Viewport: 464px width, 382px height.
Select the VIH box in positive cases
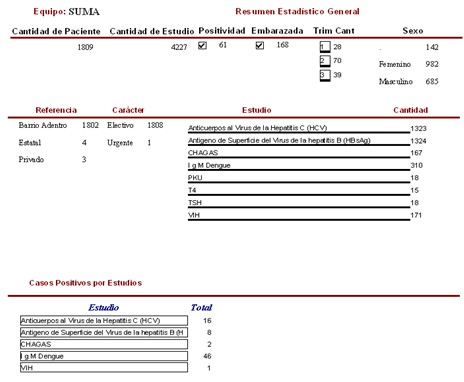pos(104,368)
